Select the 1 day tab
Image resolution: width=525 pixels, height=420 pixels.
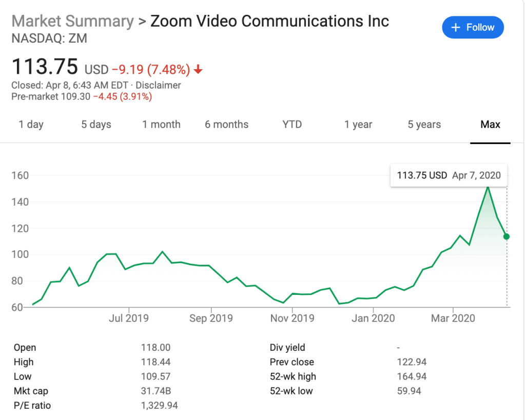coord(31,125)
